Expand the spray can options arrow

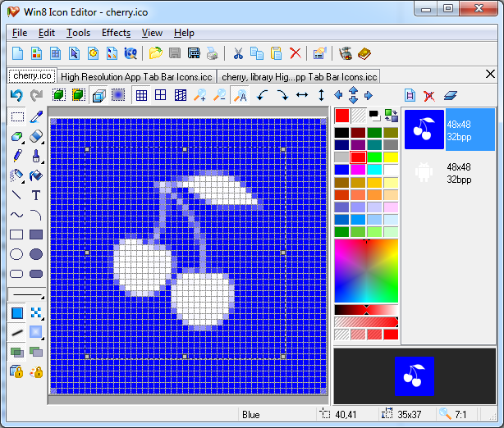pos(23,182)
